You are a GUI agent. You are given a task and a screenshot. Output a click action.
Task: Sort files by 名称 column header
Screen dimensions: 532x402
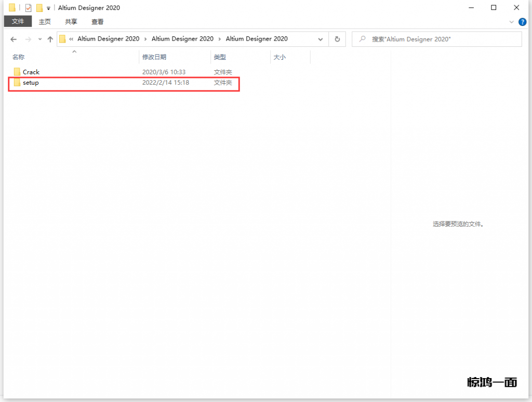pyautogui.click(x=19, y=57)
